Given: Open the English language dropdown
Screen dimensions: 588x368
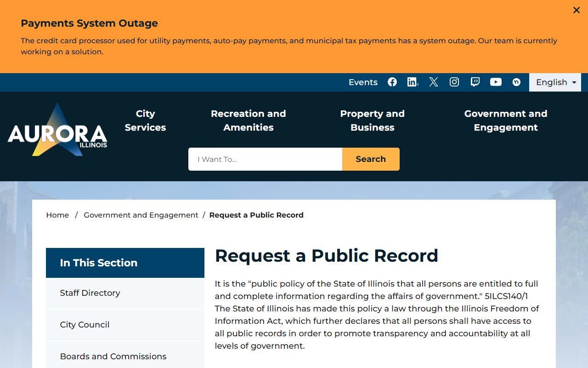Looking at the screenshot, I should 555,82.
